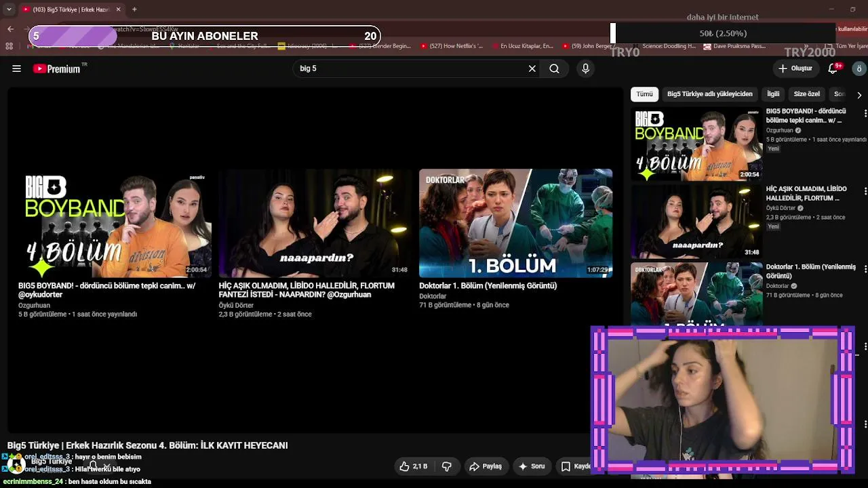
Task: Open the YouTube guide hamburger menu
Action: tap(17, 68)
